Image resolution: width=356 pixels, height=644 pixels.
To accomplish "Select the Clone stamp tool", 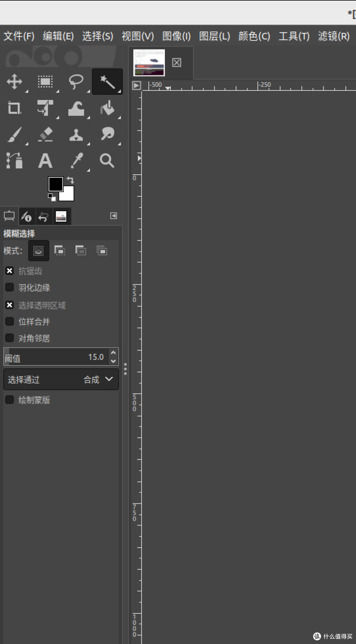I will click(x=76, y=135).
